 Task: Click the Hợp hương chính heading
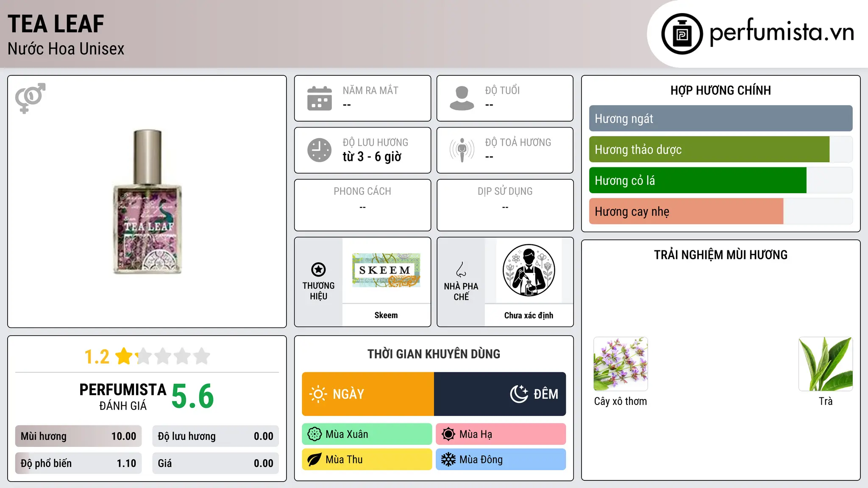coord(721,90)
